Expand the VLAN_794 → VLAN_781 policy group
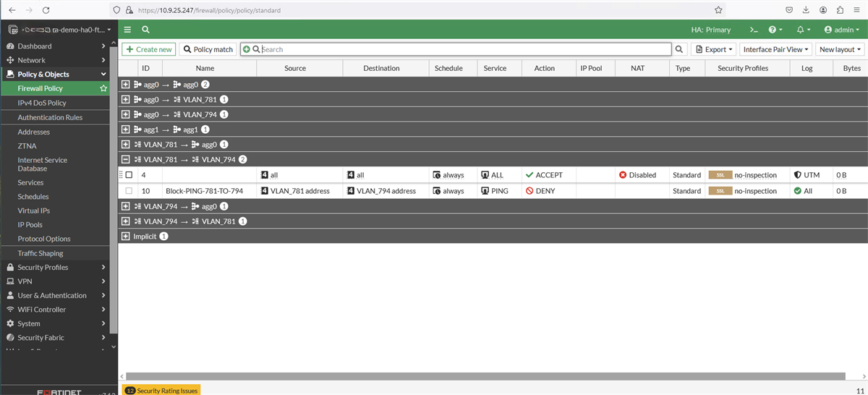 126,221
